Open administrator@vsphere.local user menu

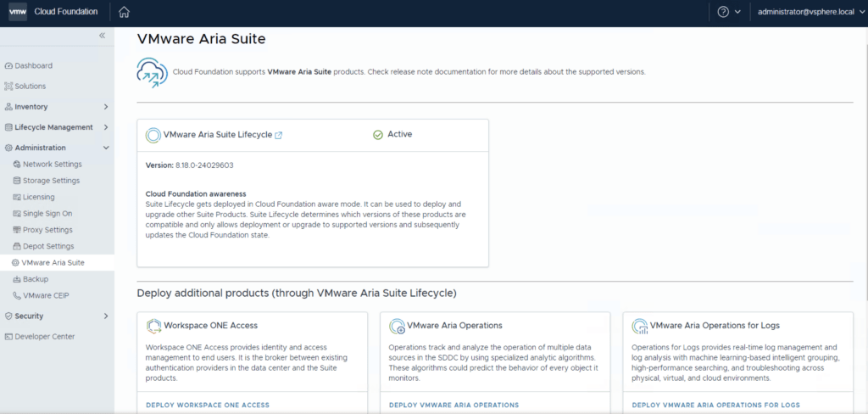[805, 12]
